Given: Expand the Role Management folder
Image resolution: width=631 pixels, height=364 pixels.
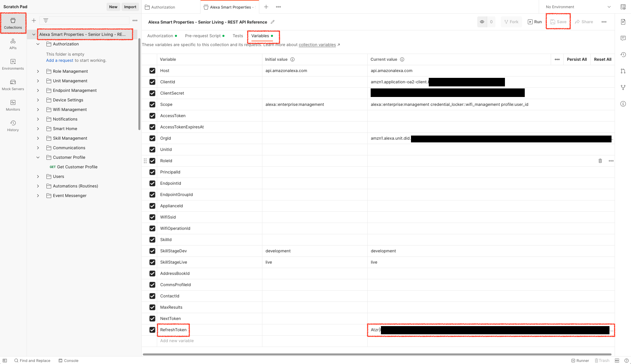Looking at the screenshot, I should (x=38, y=71).
